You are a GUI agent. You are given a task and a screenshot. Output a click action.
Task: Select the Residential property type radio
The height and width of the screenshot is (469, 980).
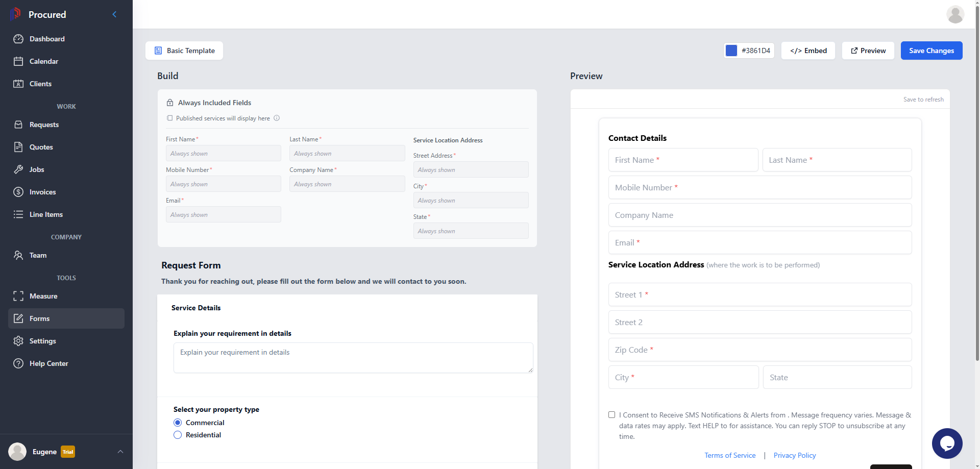pos(178,435)
